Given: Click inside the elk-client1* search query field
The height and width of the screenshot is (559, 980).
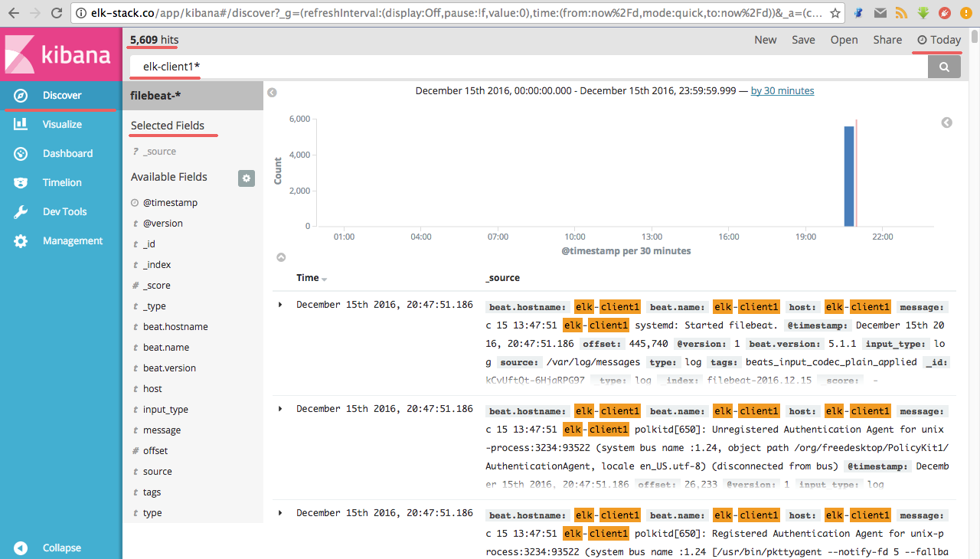Looking at the screenshot, I should point(459,67).
